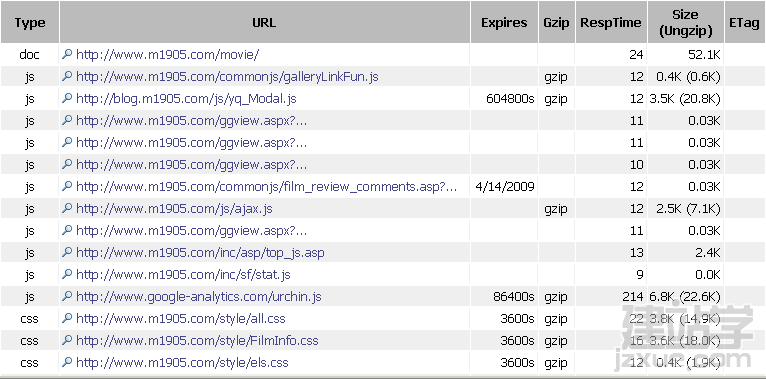Click magnifier icon beside els.css
This screenshot has width=766, height=379.
click(x=67, y=362)
